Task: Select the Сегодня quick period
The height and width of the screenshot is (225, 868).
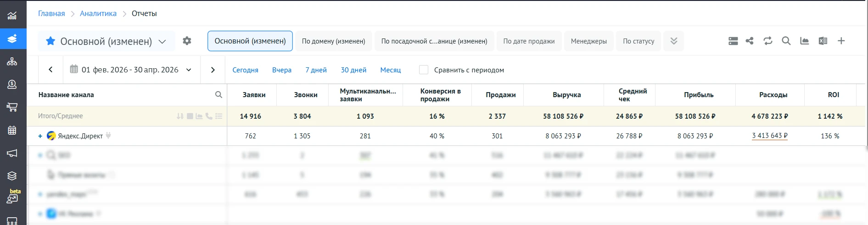Action: [246, 70]
